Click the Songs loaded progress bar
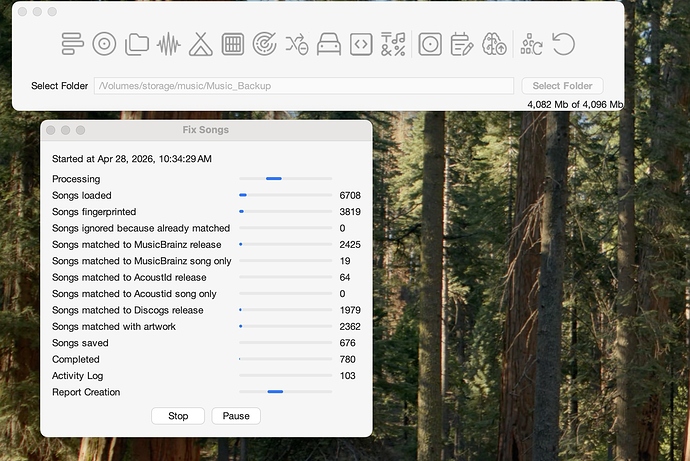This screenshot has height=461, width=690. pyautogui.click(x=286, y=195)
